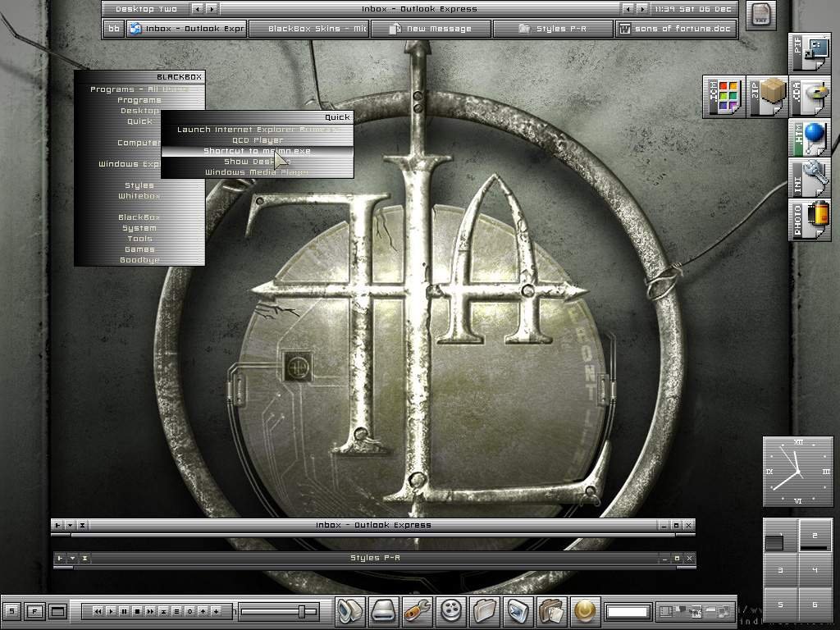Click the orange wrench tools icon

[x=417, y=610]
